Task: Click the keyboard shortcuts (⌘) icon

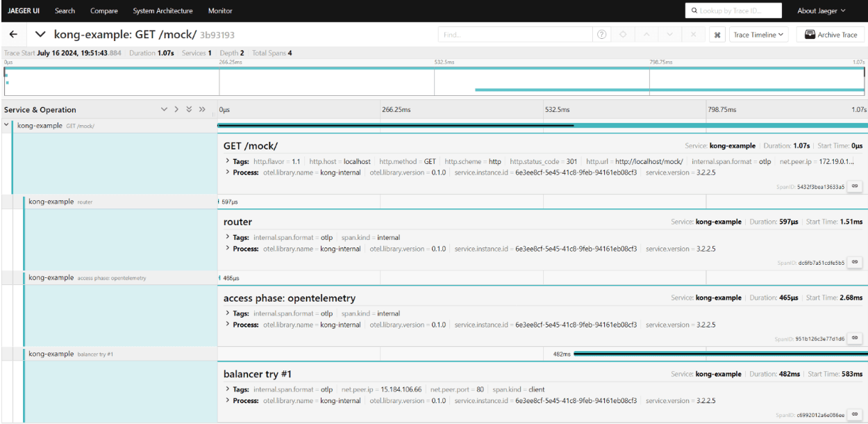Action: (718, 33)
